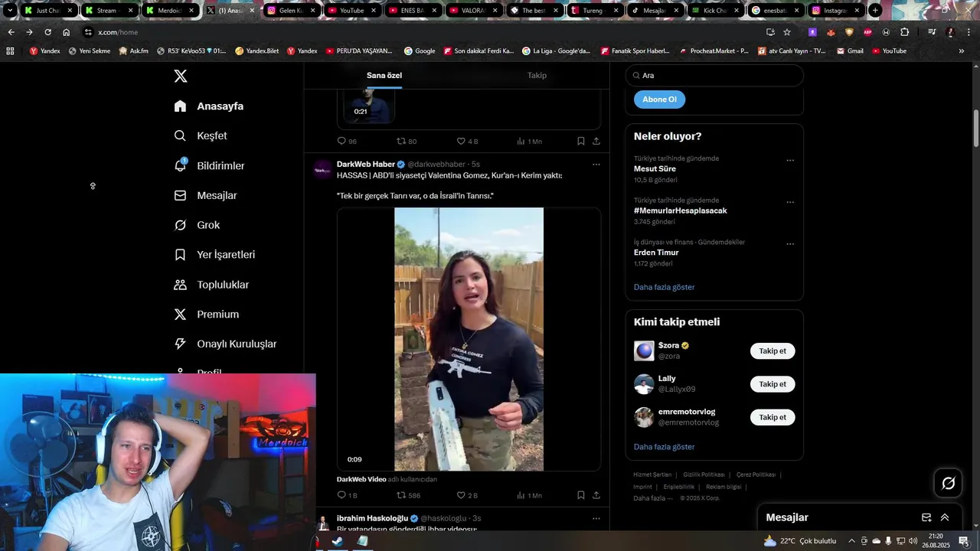The image size is (980, 551).
Task: Switch to Instagram browser tab
Action: point(836,11)
